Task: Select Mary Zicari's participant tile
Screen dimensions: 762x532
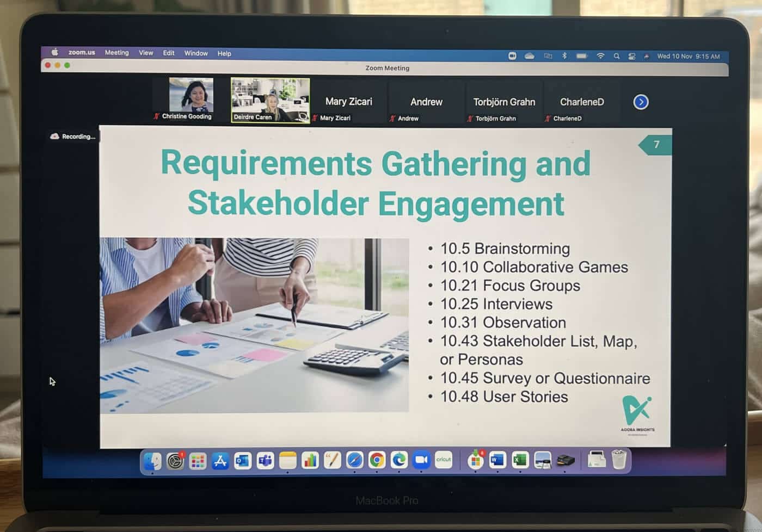Action: point(348,102)
